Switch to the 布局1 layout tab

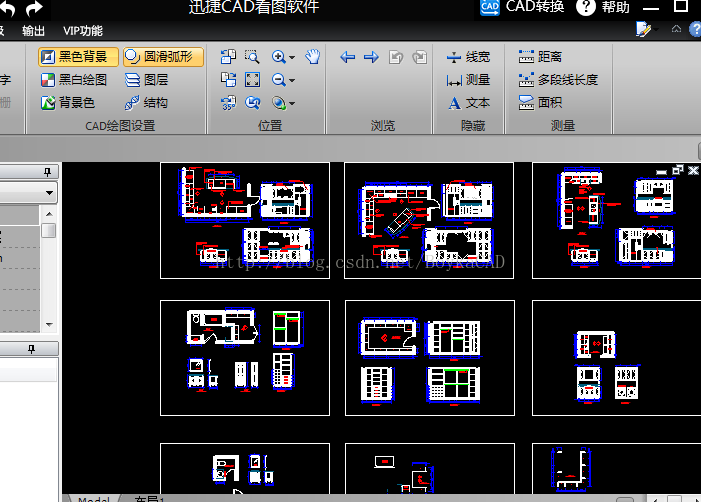[149, 498]
